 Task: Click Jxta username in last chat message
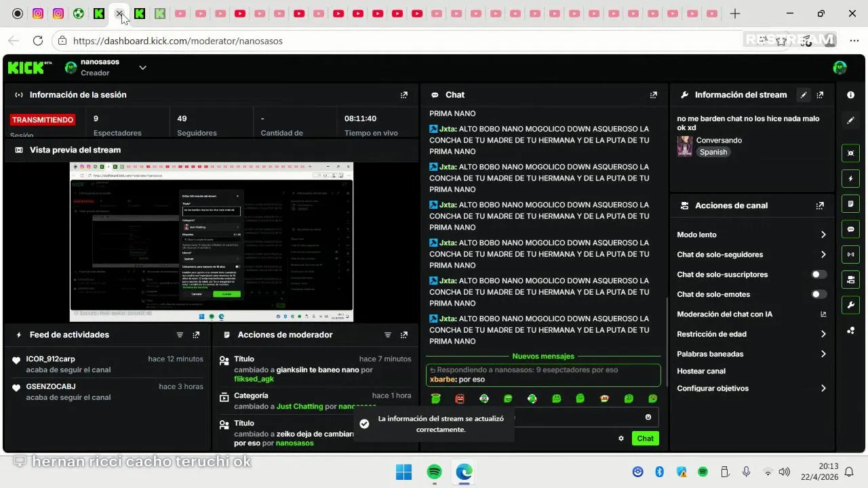[448, 319]
